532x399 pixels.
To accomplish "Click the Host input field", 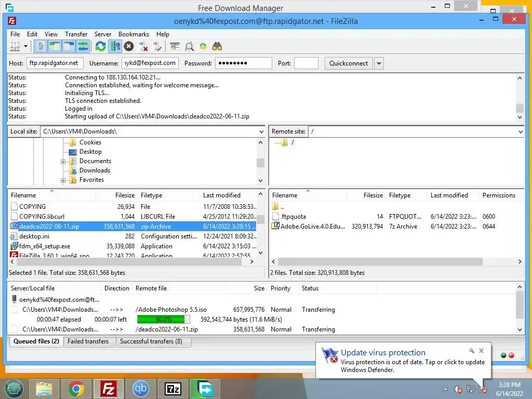I will [x=55, y=63].
